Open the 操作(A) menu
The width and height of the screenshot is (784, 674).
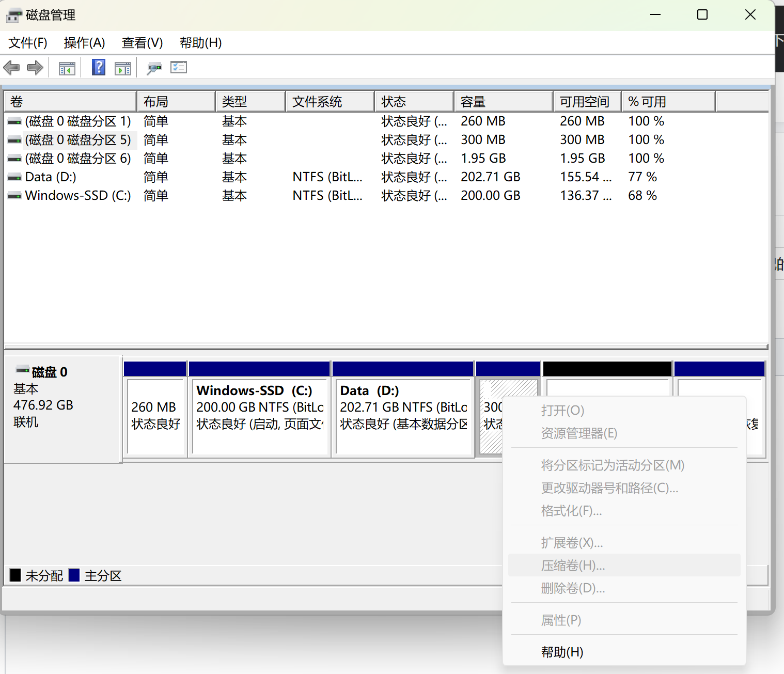point(84,43)
